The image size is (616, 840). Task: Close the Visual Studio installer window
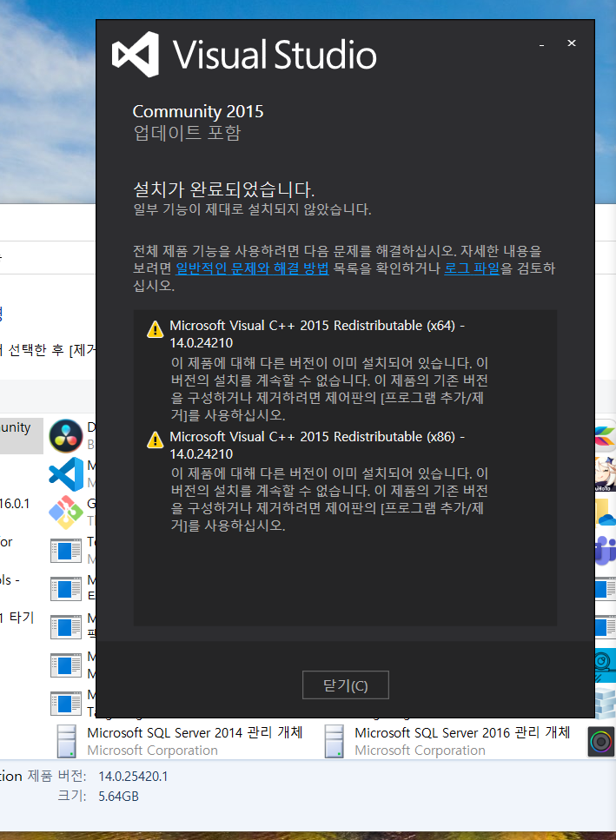[572, 43]
